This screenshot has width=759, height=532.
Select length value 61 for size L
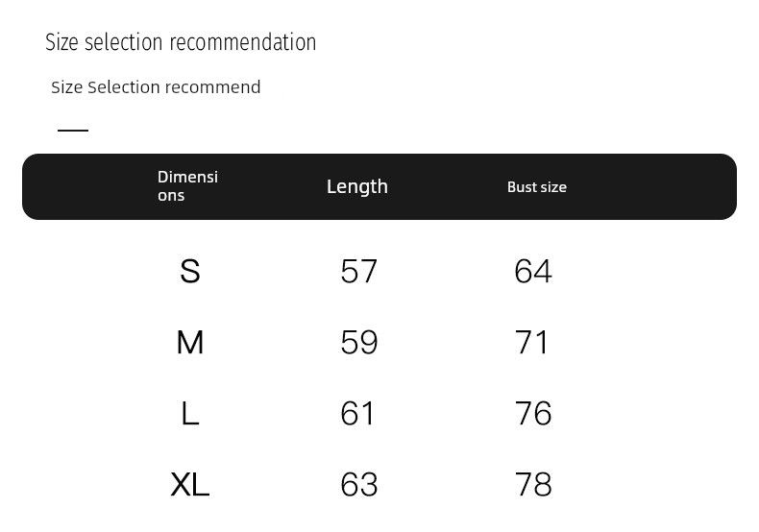(357, 414)
